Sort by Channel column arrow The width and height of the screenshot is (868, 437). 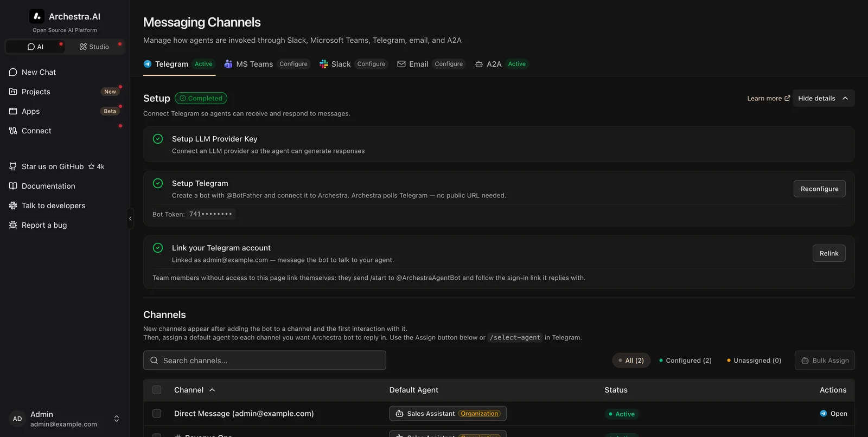[x=212, y=390]
